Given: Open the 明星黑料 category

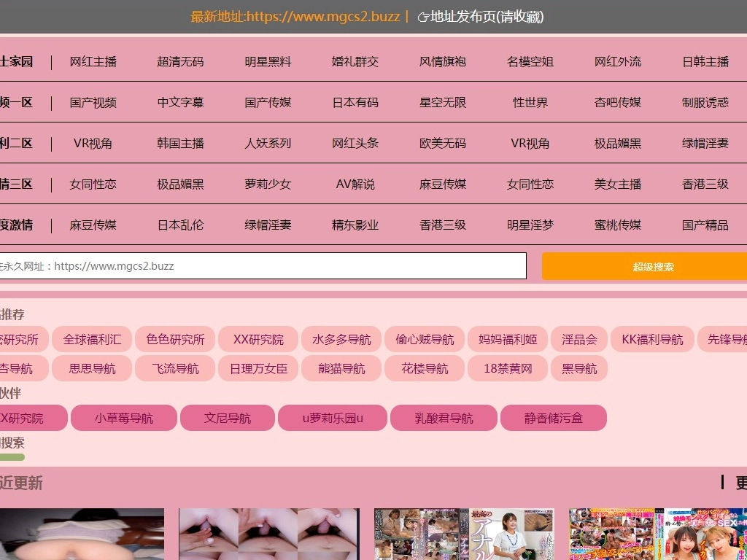Looking at the screenshot, I should point(268,62).
